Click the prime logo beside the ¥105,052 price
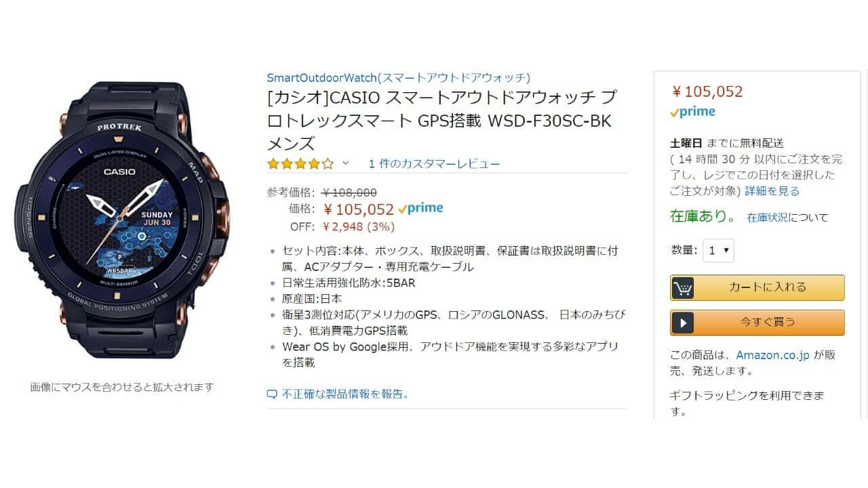Viewport: 868px width, 488px height. (420, 209)
